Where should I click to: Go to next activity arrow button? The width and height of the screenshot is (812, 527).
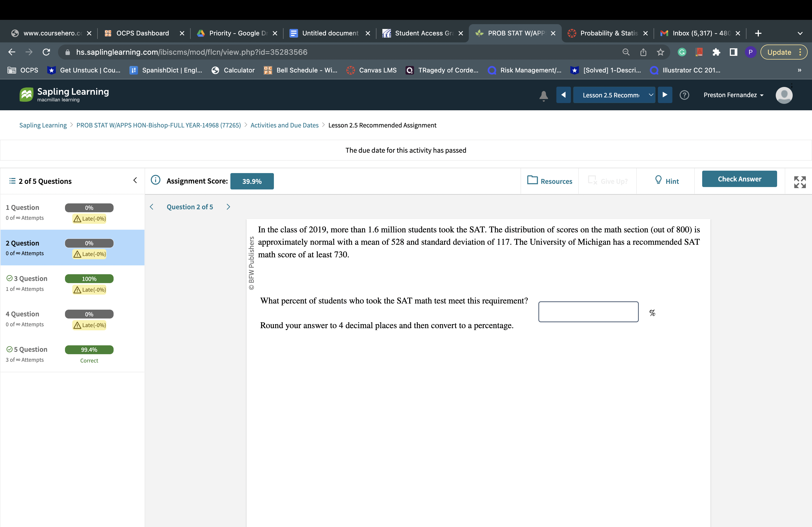click(665, 95)
